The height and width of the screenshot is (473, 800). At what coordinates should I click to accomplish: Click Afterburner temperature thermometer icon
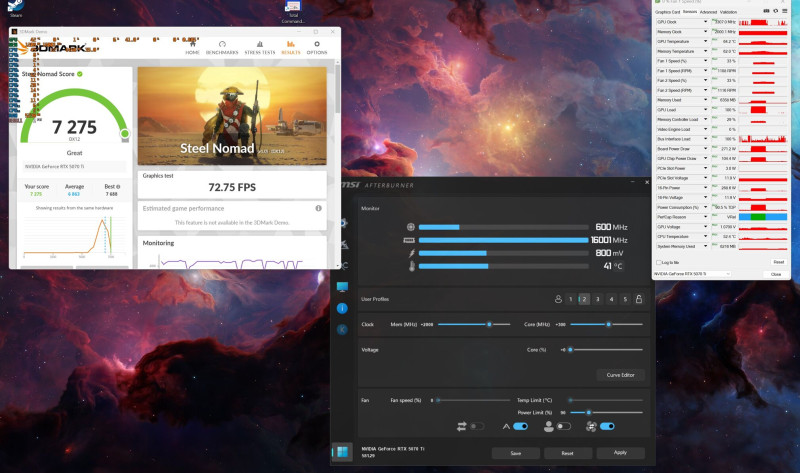tap(412, 266)
